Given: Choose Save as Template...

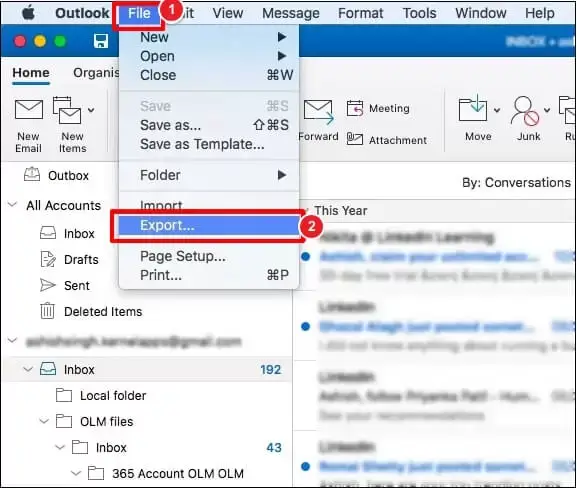Looking at the screenshot, I should pos(209,144).
